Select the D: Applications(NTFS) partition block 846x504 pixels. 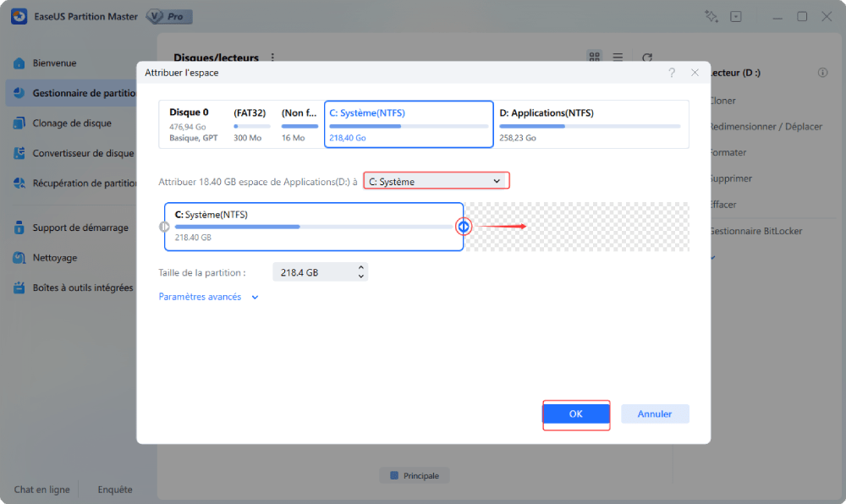tap(591, 124)
